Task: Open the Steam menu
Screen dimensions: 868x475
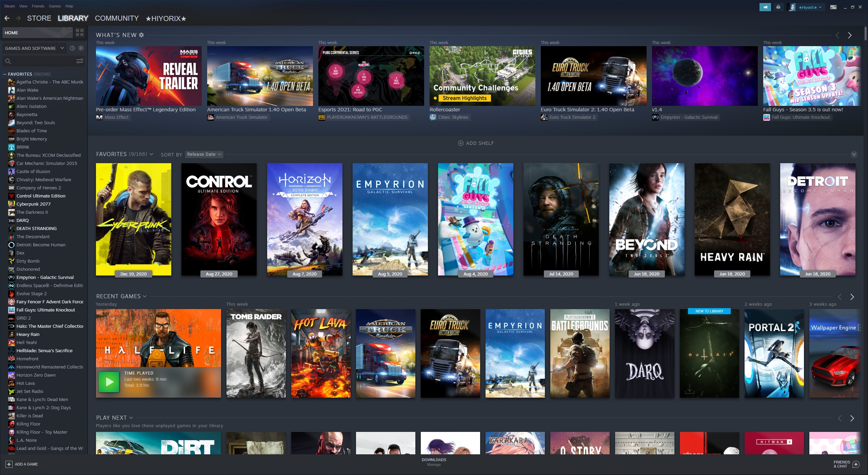Action: click(9, 6)
